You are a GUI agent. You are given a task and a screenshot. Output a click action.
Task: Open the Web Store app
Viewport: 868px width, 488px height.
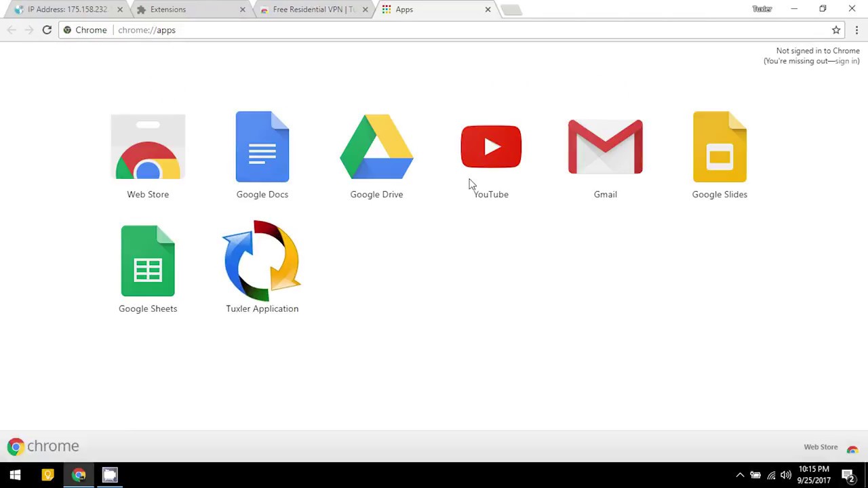[148, 157]
